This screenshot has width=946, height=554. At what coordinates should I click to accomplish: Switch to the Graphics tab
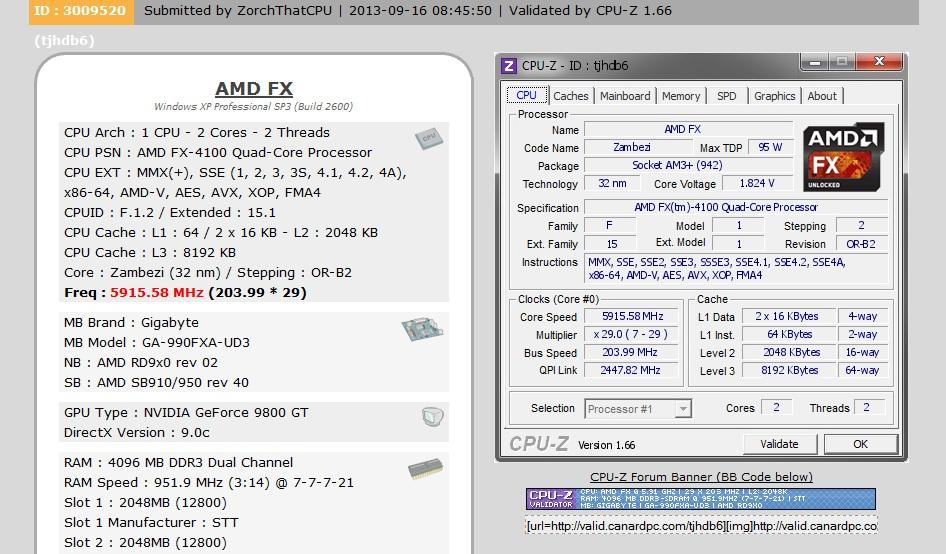(x=775, y=96)
